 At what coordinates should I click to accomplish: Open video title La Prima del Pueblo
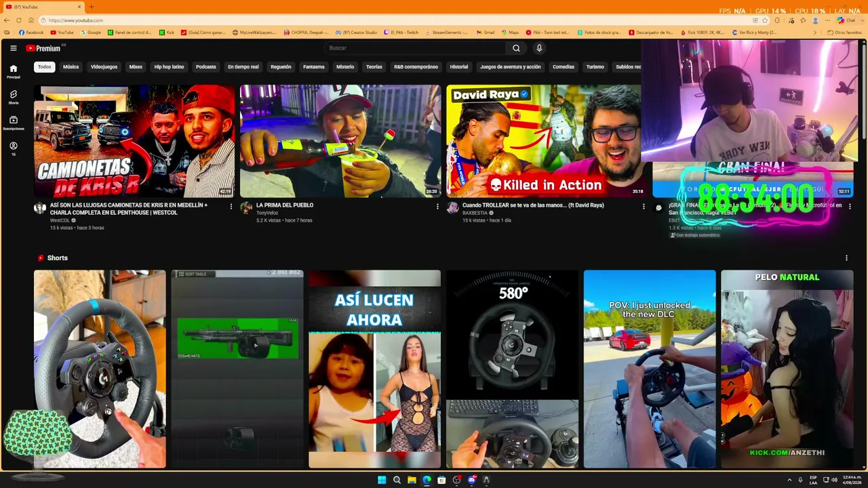285,205
